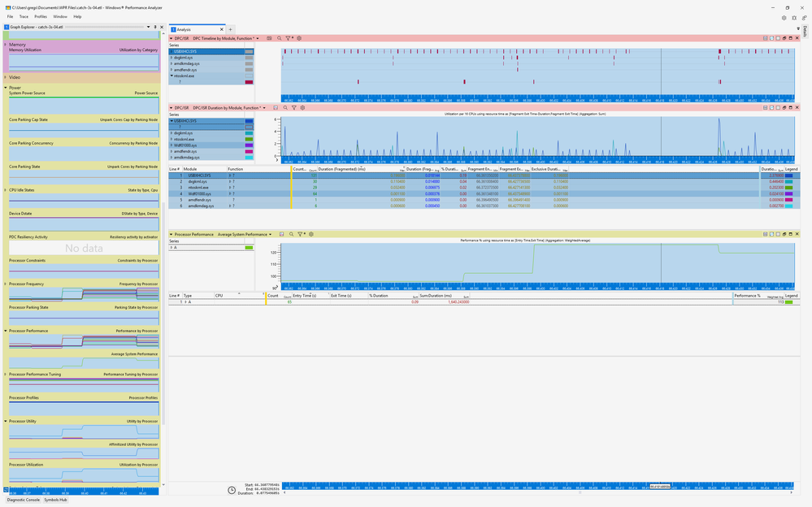The height and width of the screenshot is (507, 812).
Task: Maximize the DPC Timeline panel
Action: coord(790,38)
